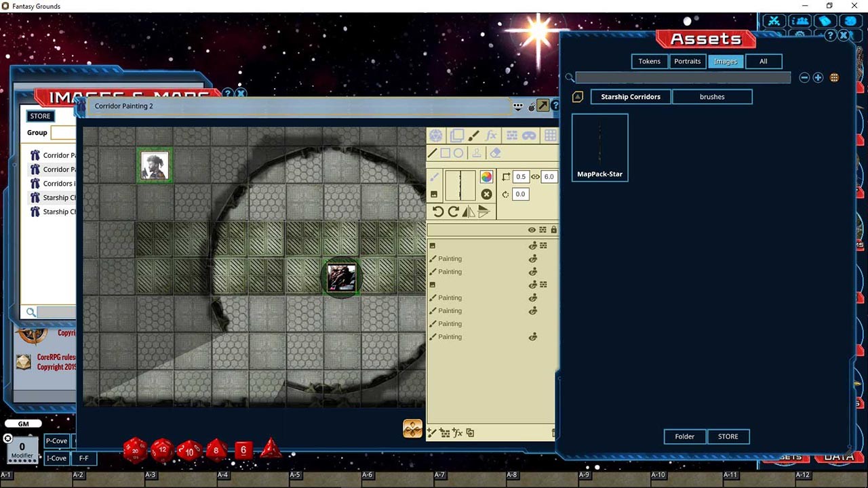Open the brush color picker wheel
Viewport: 868px width, 488px height.
[486, 177]
